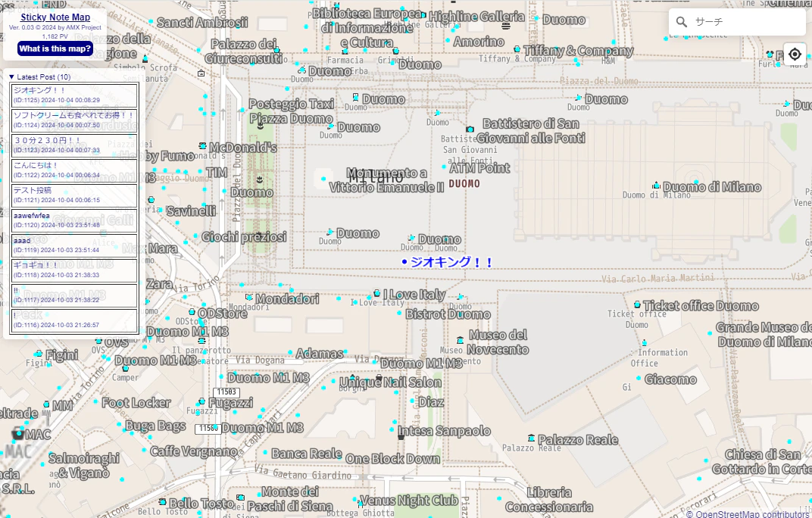The height and width of the screenshot is (518, 812).
Task: Click the Bistrot Duomo map label
Action: 448,314
